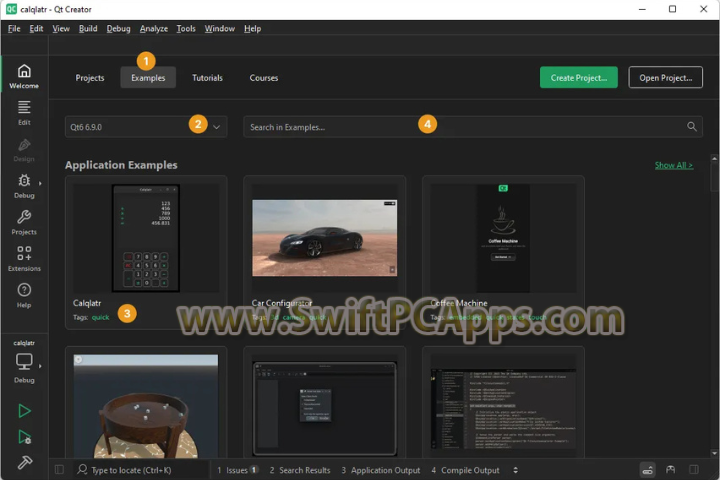Screen dimensions: 720x480
Task: Switch to the Tutorials tab
Action: coord(207,78)
